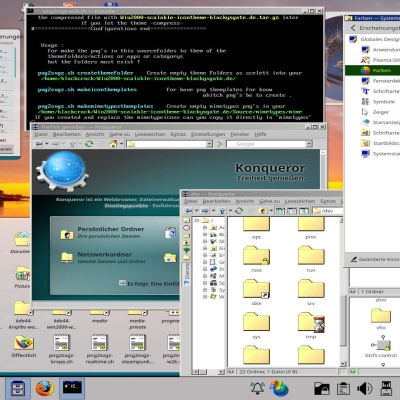This screenshot has width=400, height=400.
Task: Open the Fenster menu in Freiheit genießen Konqueror
Action: pos(240,134)
